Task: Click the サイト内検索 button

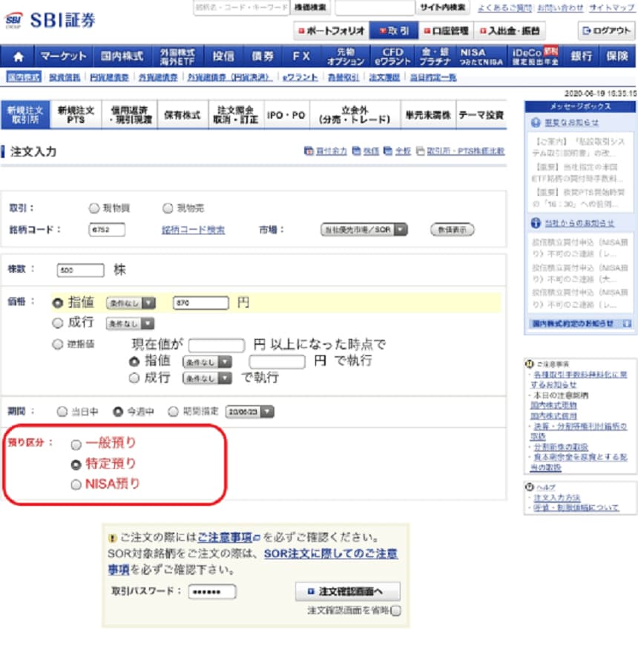Action: [x=443, y=7]
